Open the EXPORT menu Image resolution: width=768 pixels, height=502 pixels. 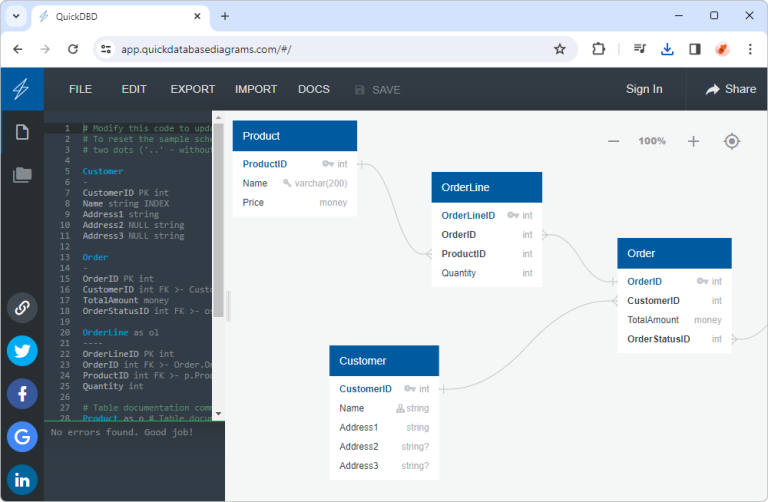192,89
